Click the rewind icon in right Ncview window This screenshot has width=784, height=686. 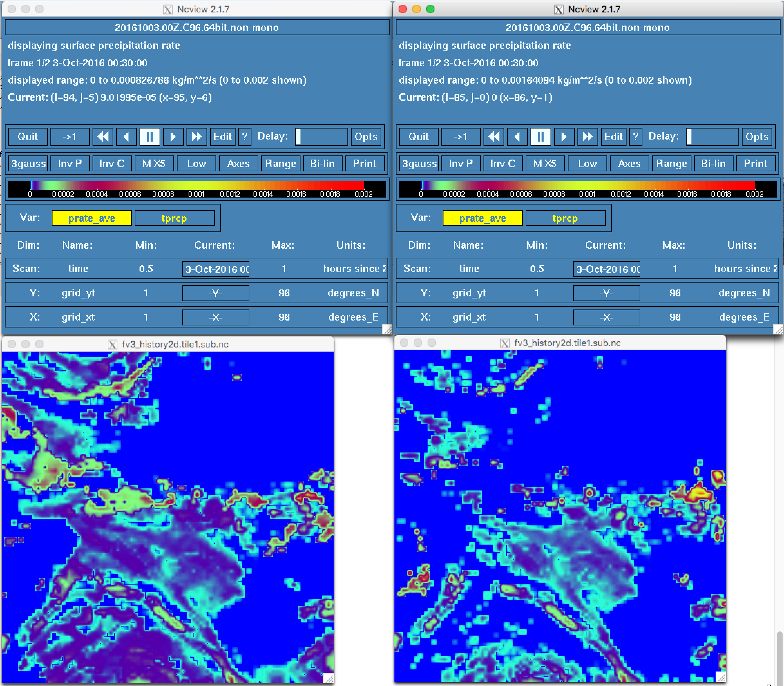(x=494, y=137)
